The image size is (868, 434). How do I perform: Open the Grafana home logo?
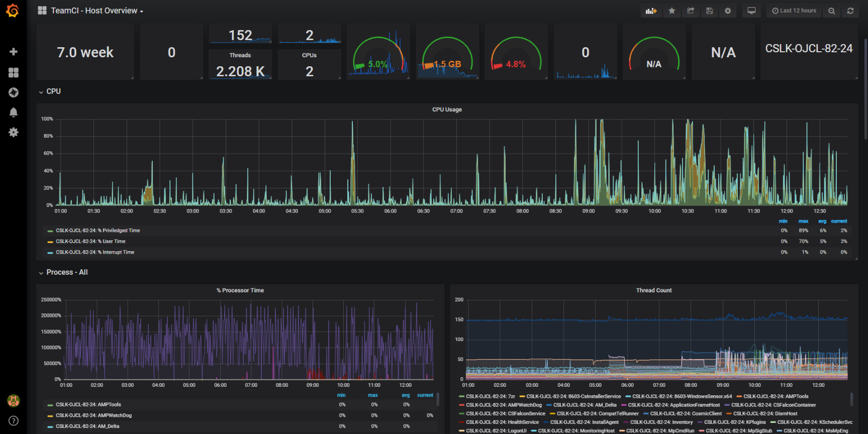pyautogui.click(x=13, y=11)
